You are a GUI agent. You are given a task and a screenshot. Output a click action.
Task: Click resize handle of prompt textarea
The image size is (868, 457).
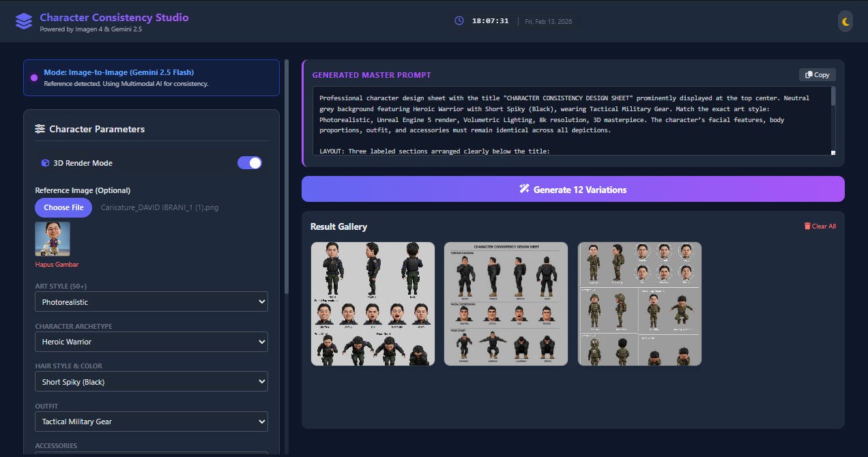833,152
